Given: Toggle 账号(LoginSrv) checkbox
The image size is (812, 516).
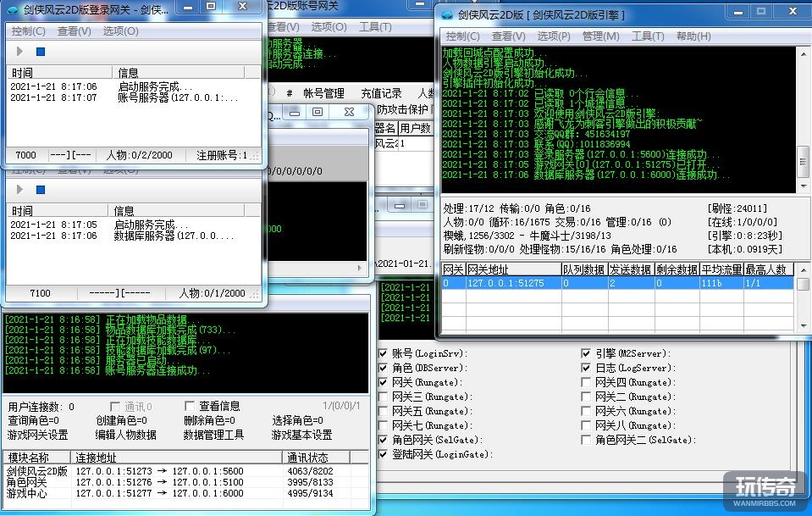Looking at the screenshot, I should click(x=383, y=353).
